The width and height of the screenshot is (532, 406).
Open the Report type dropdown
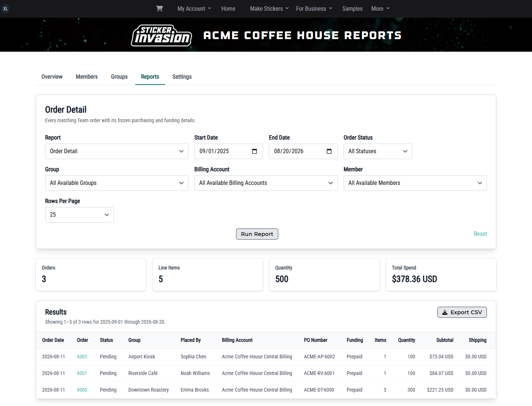[x=117, y=151]
